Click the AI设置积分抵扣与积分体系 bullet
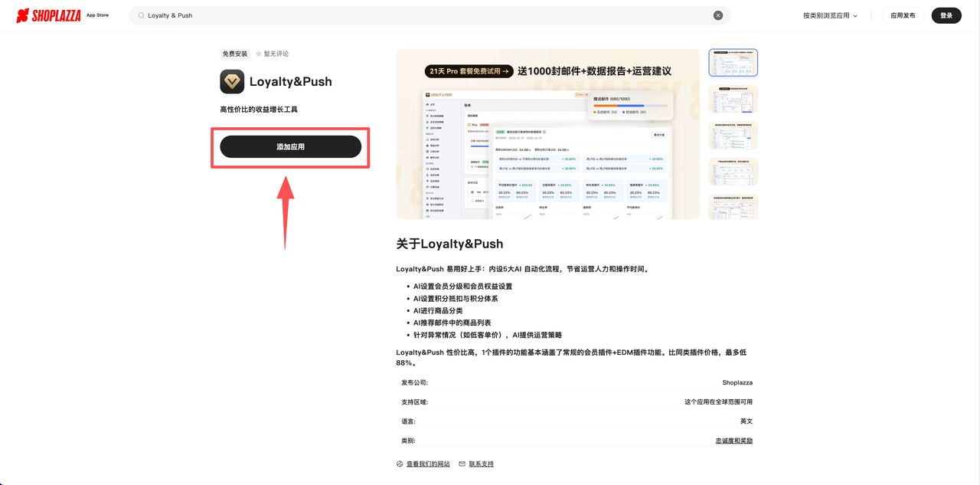The width and height of the screenshot is (980, 485). pyautogui.click(x=456, y=299)
